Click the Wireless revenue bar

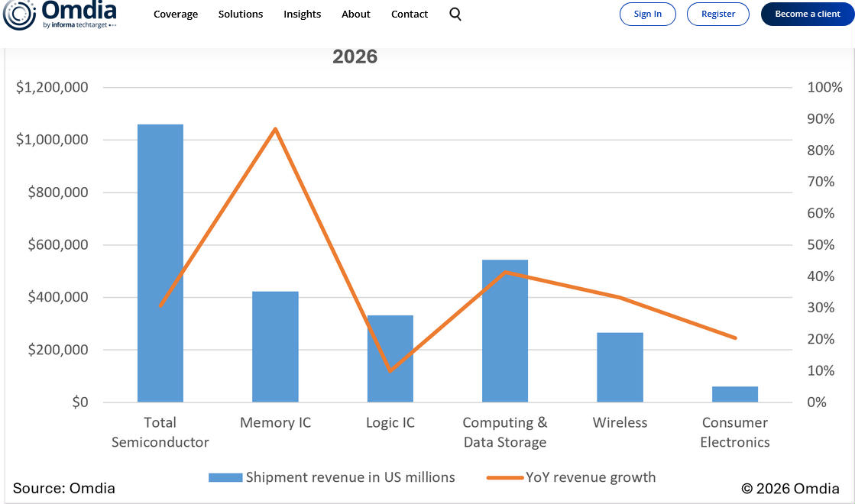point(620,367)
